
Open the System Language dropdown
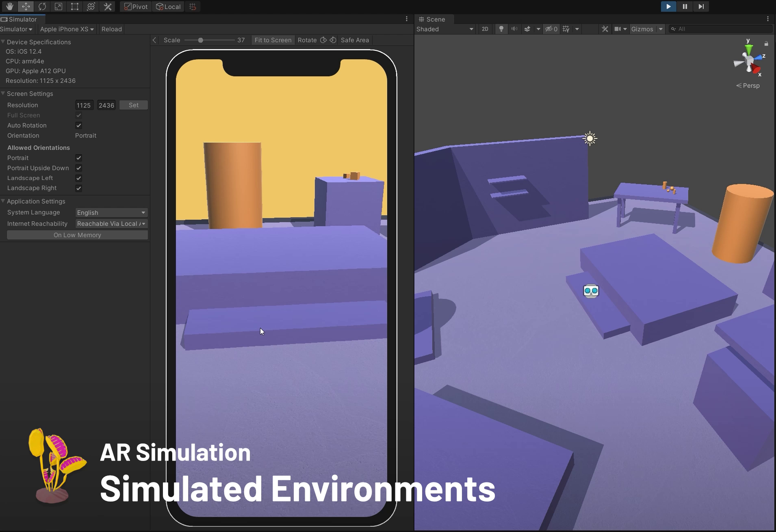pyautogui.click(x=111, y=212)
